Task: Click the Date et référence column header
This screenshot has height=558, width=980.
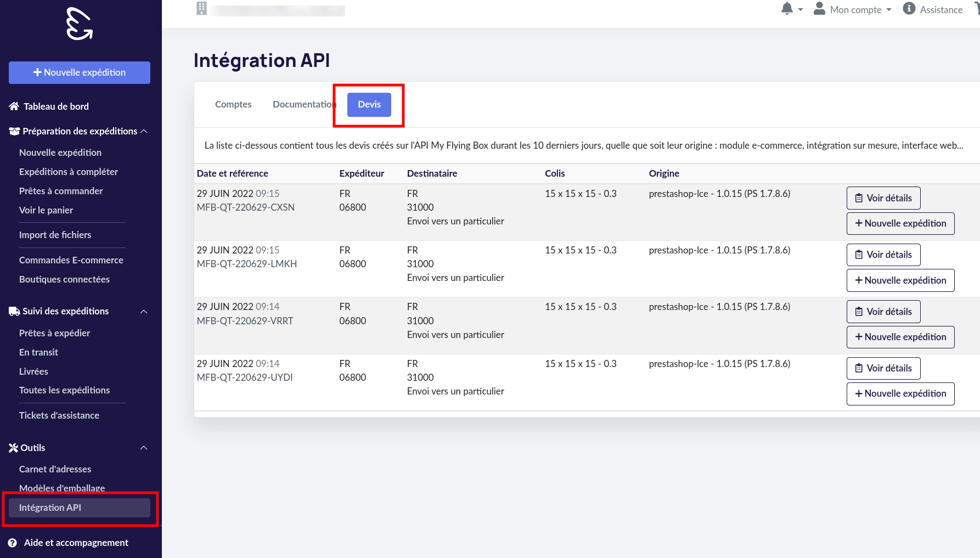Action: click(x=233, y=173)
